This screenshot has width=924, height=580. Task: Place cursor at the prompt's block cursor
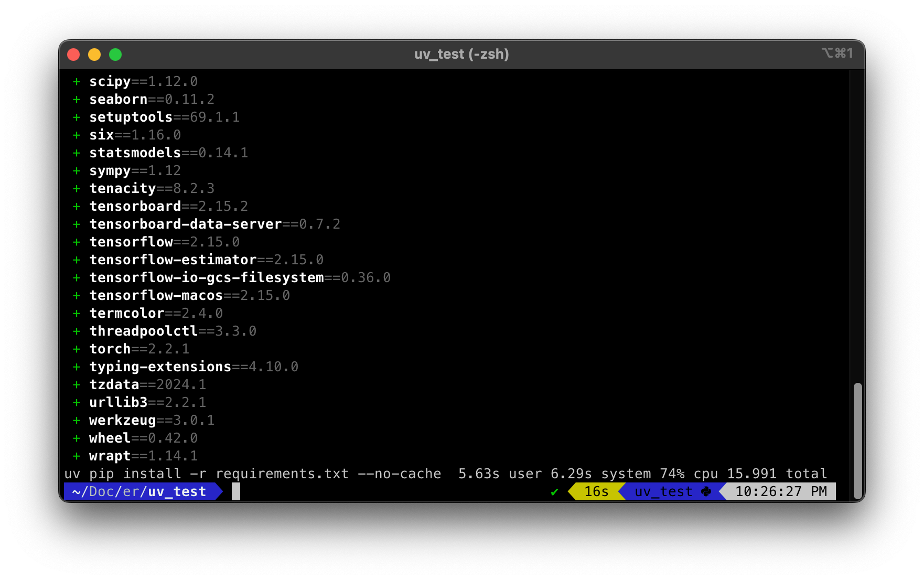pyautogui.click(x=236, y=491)
